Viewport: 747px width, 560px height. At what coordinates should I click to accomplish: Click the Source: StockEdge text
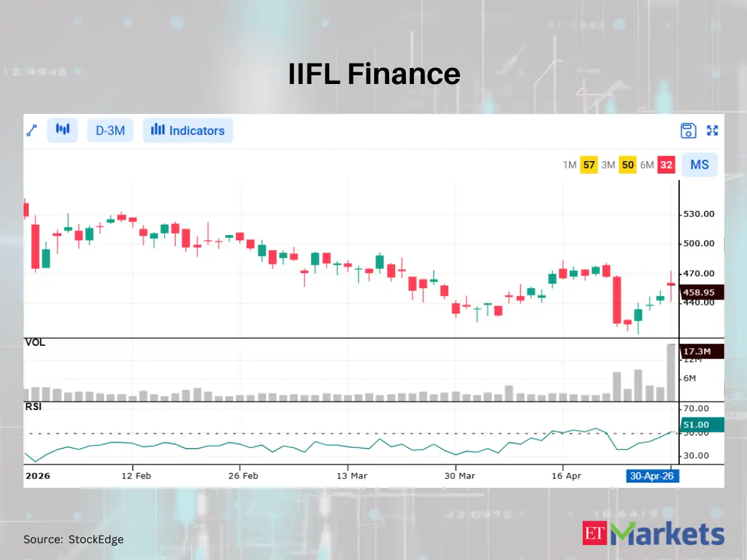[73, 539]
